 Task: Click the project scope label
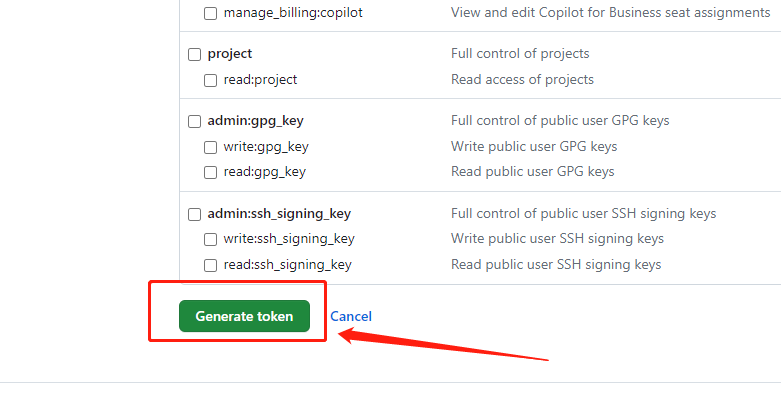click(x=230, y=54)
